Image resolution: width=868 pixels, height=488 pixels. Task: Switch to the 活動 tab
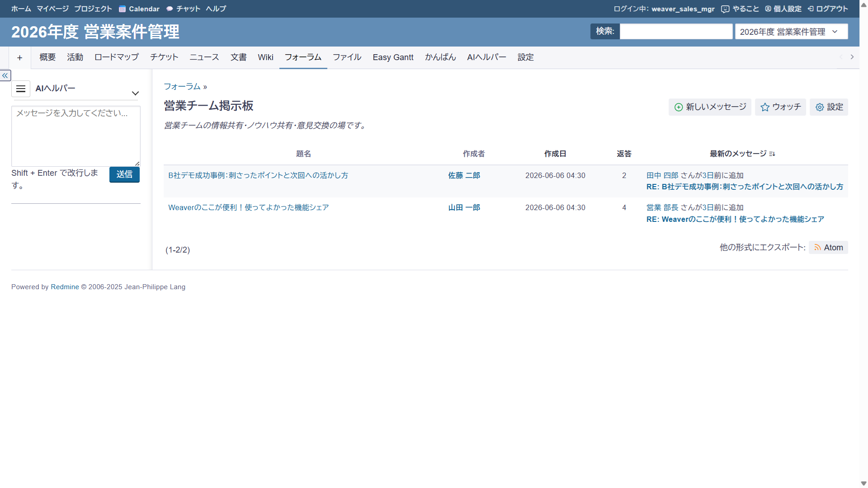75,57
